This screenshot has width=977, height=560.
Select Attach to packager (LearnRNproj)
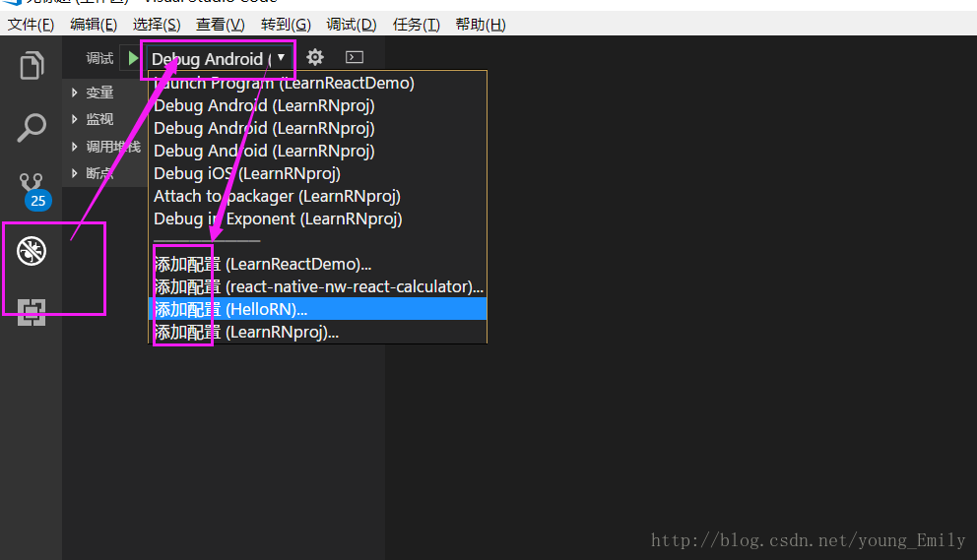tap(318, 196)
